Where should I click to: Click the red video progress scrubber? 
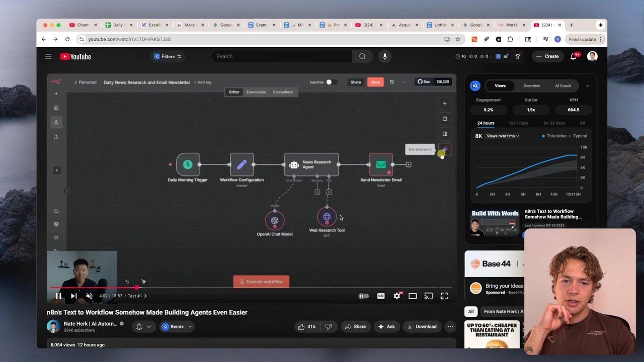click(137, 288)
